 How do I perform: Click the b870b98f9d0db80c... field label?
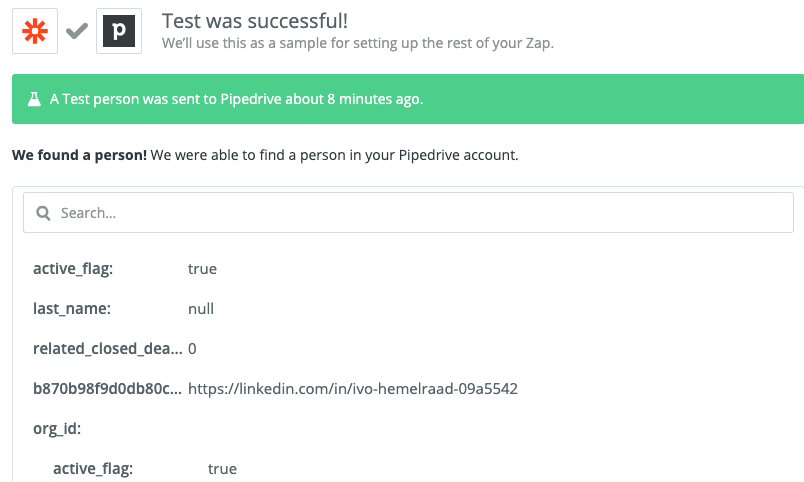click(x=107, y=389)
